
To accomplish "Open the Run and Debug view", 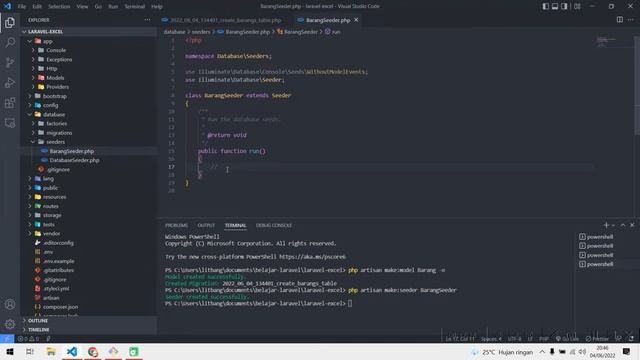I will tap(10, 82).
